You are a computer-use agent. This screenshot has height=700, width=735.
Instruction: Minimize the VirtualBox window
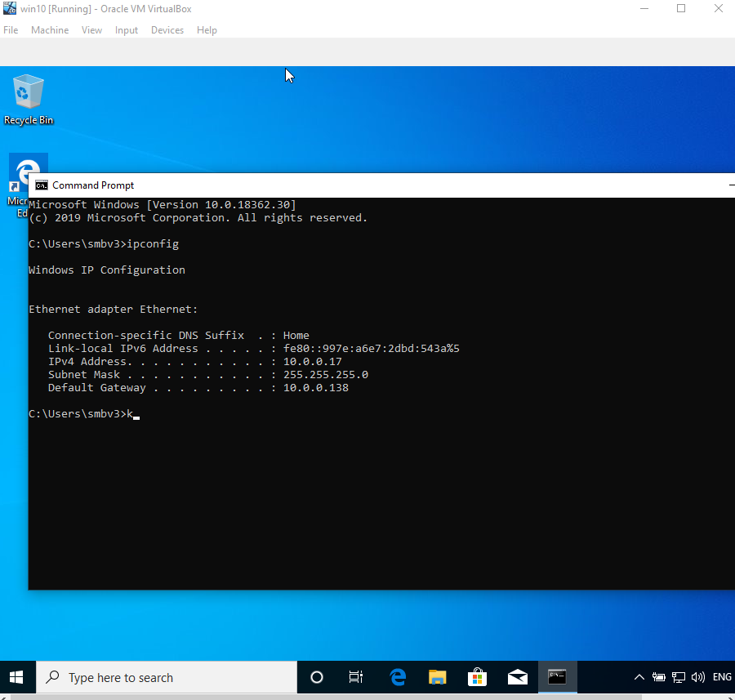pyautogui.click(x=644, y=8)
